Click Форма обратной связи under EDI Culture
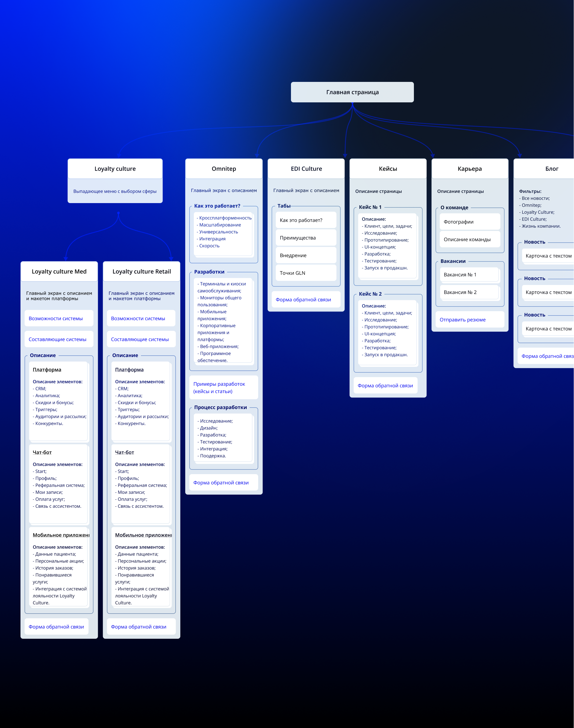This screenshot has width=574, height=728. (304, 299)
